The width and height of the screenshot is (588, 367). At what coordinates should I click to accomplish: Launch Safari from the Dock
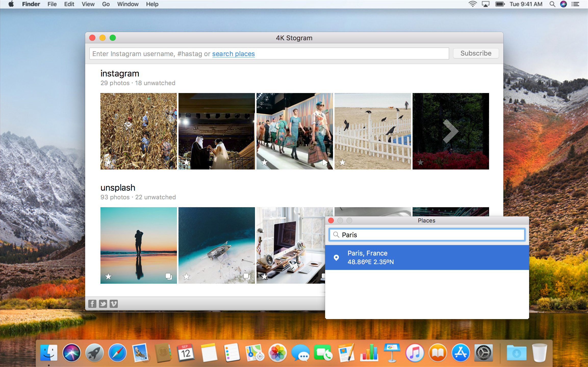(x=117, y=353)
